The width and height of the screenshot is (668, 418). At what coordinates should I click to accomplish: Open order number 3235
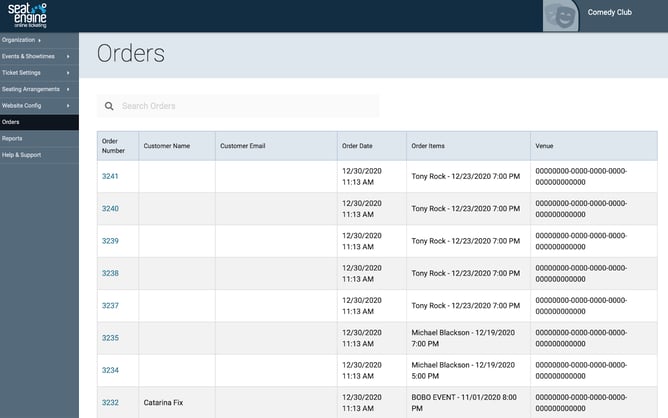point(110,338)
